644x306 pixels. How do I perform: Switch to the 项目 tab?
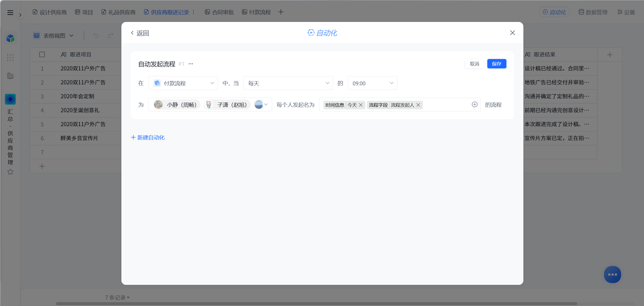[x=84, y=12]
